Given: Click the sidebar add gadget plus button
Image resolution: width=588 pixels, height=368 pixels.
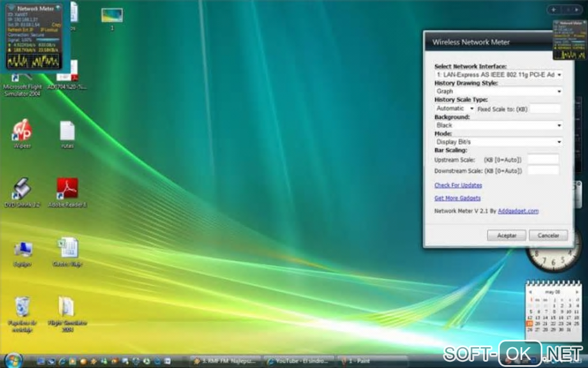Looking at the screenshot, I should point(554,10).
